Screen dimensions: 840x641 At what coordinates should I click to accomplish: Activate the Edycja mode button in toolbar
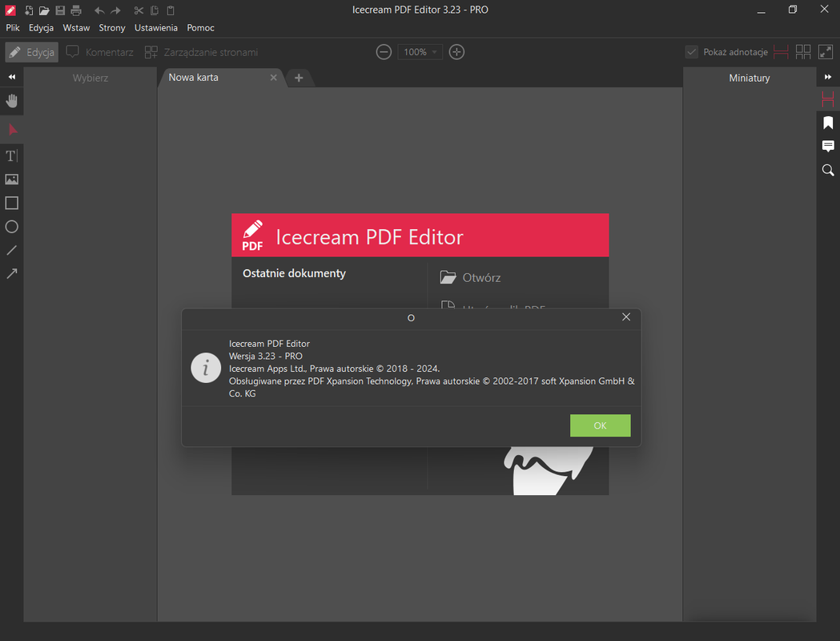coord(31,52)
